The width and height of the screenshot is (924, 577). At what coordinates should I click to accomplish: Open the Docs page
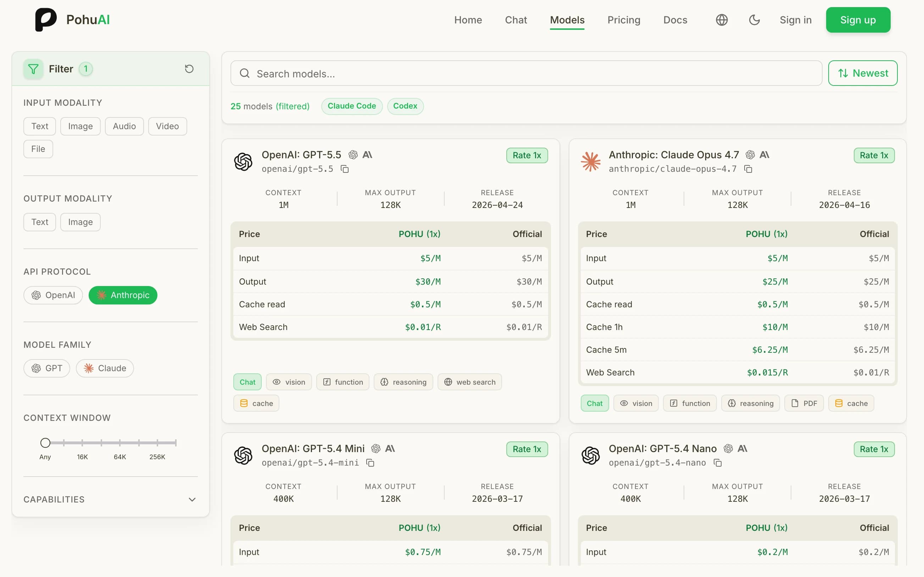coord(675,20)
